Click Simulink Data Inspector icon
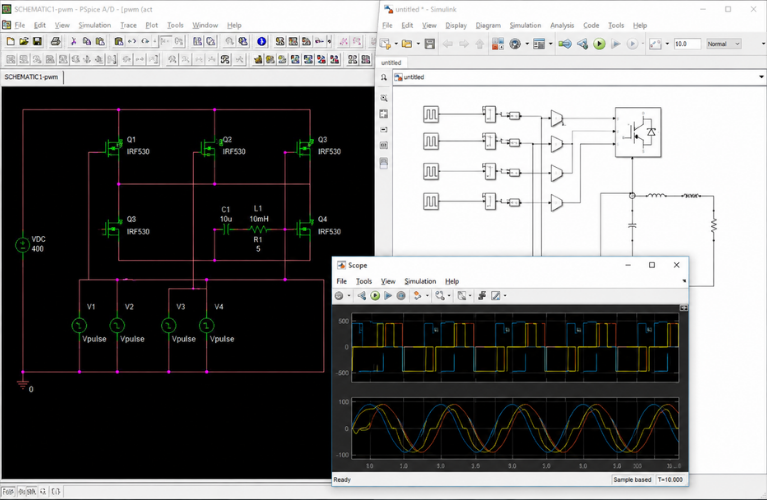The width and height of the screenshot is (767, 500). click(655, 44)
